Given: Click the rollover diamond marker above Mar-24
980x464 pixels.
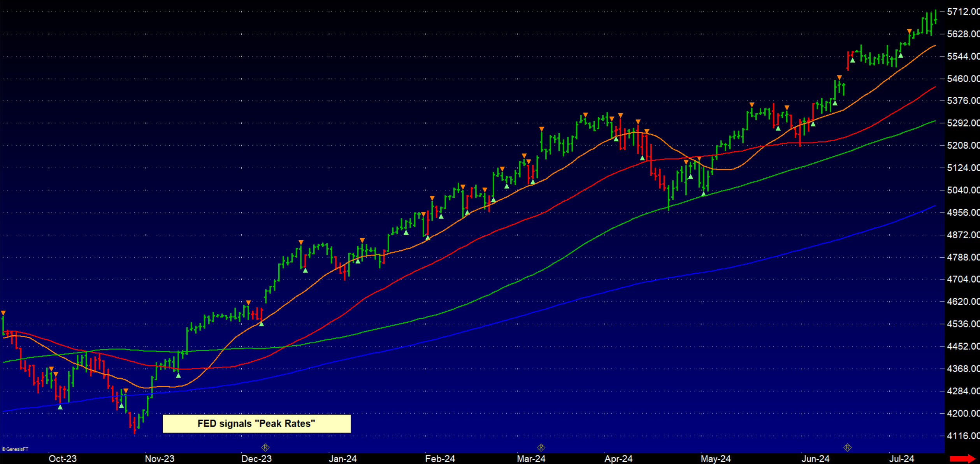Looking at the screenshot, I should [x=541, y=447].
